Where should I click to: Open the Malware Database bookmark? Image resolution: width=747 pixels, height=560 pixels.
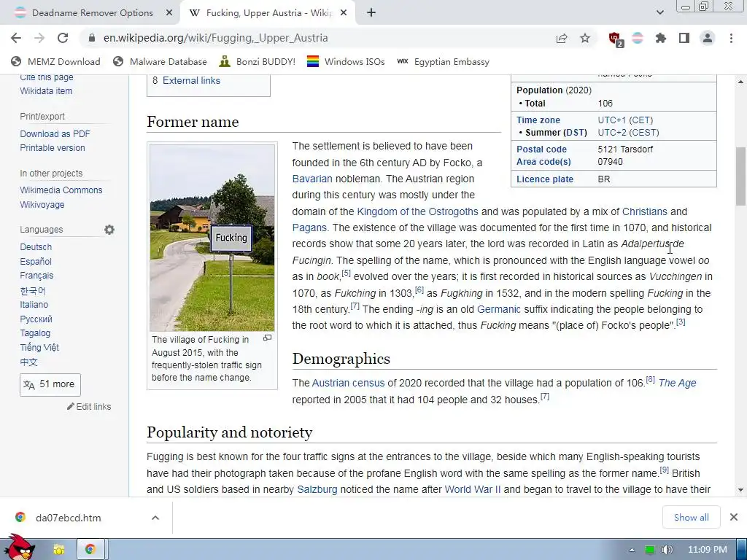pos(160,62)
